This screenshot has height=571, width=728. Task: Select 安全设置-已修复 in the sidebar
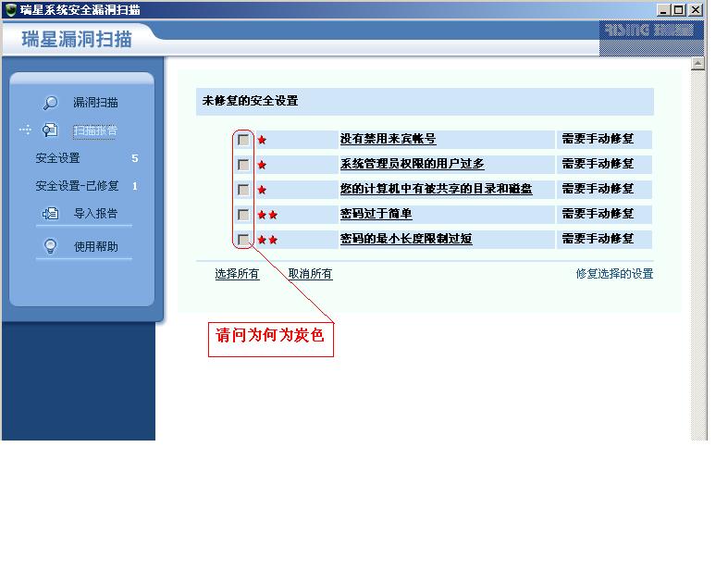pyautogui.click(x=77, y=186)
